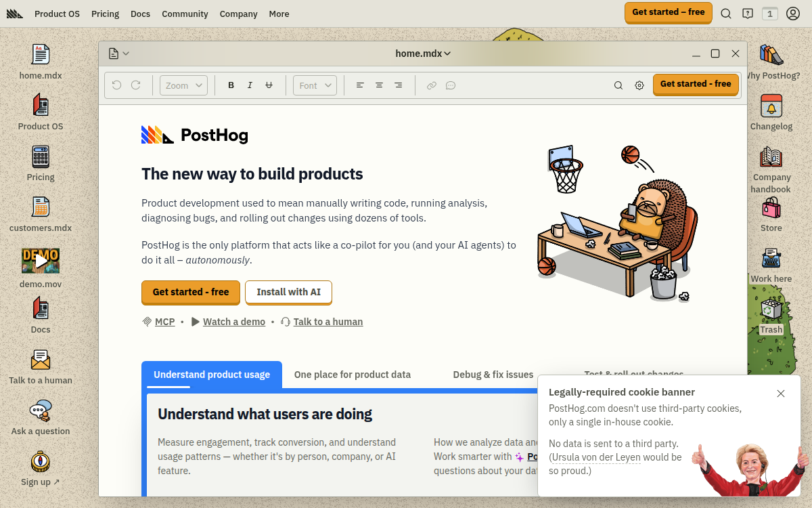Open the document file menu dropdown
Viewport: 812px width, 508px height.
click(118, 54)
